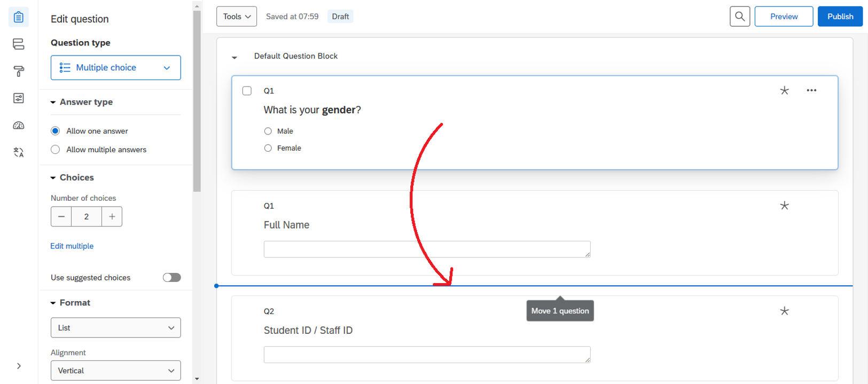Image resolution: width=868 pixels, height=384 pixels.
Task: Open the Survey flow icon in sidebar
Action: 19,44
